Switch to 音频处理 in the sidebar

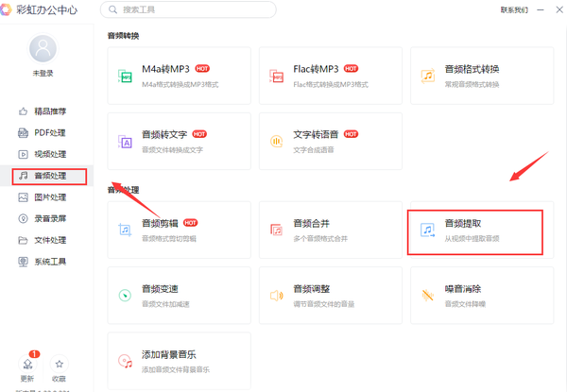pos(49,176)
